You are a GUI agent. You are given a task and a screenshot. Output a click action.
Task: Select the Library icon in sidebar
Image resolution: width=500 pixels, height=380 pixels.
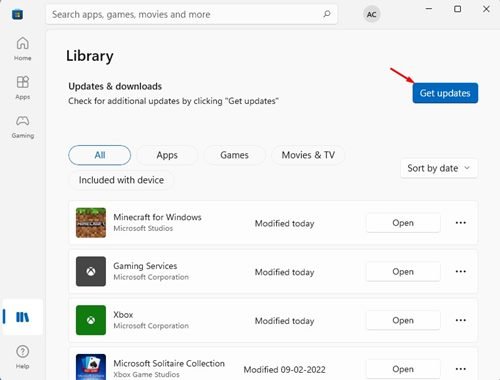pyautogui.click(x=23, y=317)
